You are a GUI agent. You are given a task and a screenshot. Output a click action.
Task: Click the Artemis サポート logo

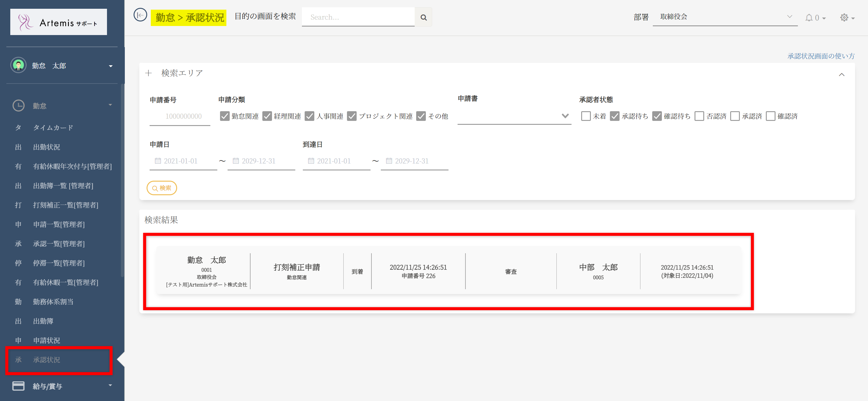[x=59, y=22]
